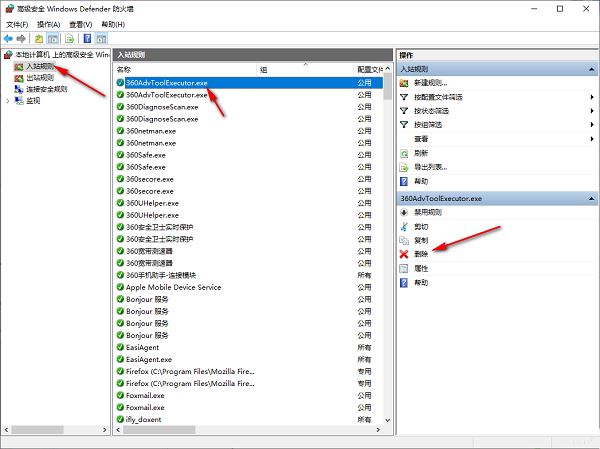Click 导出列表 in the actions pane
The height and width of the screenshot is (449, 600).
[430, 167]
